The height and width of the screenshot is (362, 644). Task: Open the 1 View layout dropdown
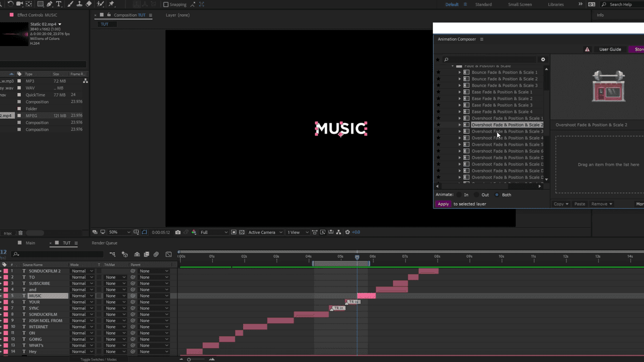click(x=298, y=232)
